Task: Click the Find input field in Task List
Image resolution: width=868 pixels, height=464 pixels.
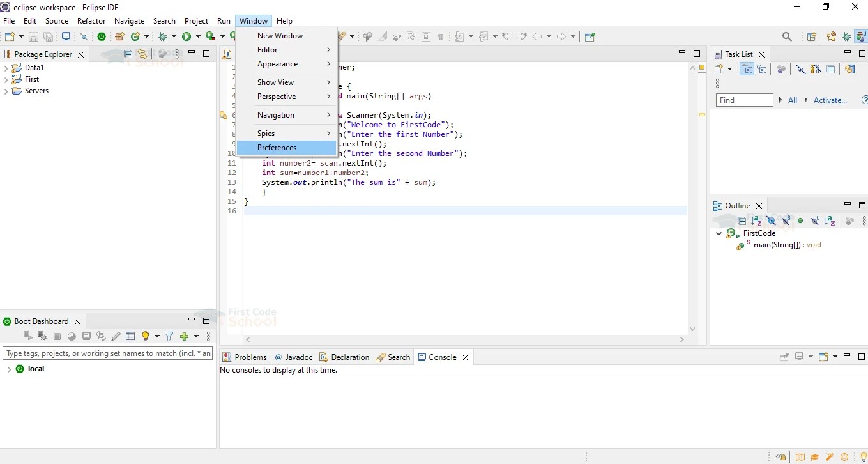Action: 744,100
